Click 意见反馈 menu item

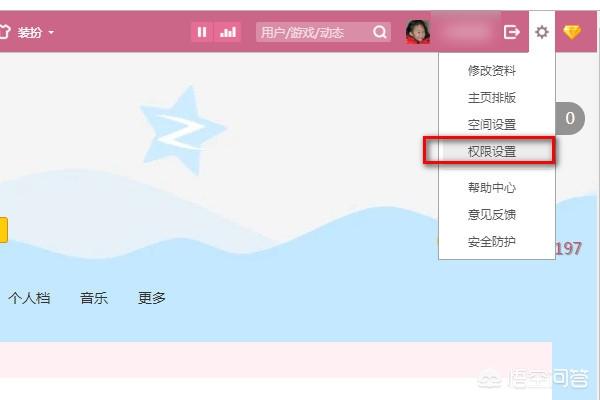492,214
